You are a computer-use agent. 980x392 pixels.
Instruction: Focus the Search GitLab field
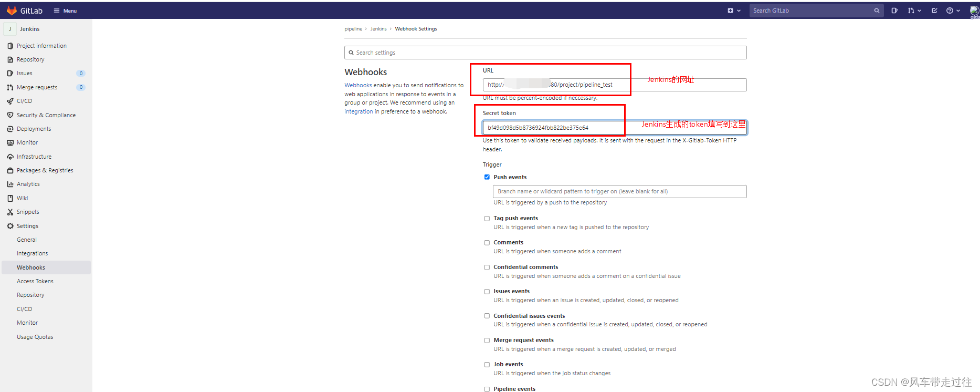[x=816, y=11]
